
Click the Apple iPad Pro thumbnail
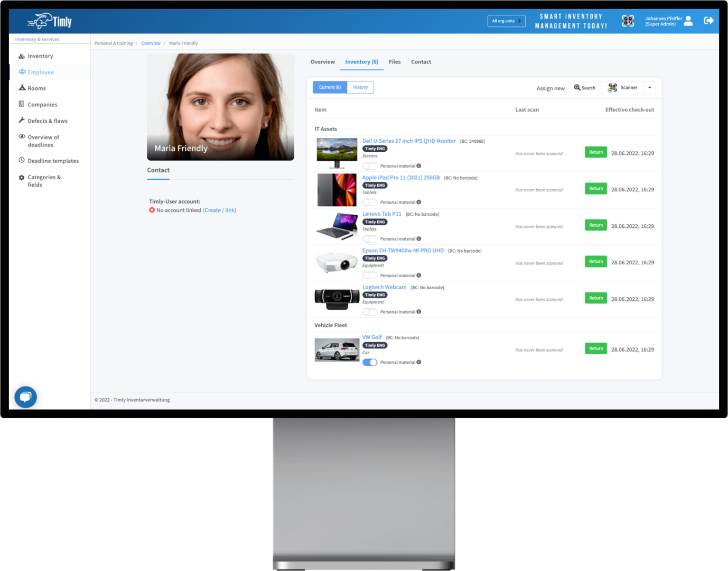click(337, 190)
